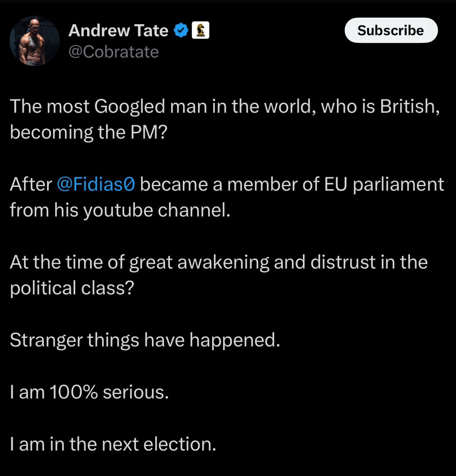This screenshot has height=476, width=456.
Task: Click the sentence 'I am 100% serious.'
Action: [89, 392]
